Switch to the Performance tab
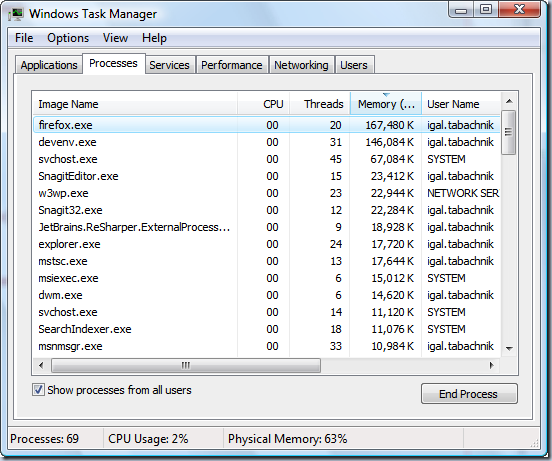Viewport: 552px width, 461px height. pyautogui.click(x=232, y=65)
